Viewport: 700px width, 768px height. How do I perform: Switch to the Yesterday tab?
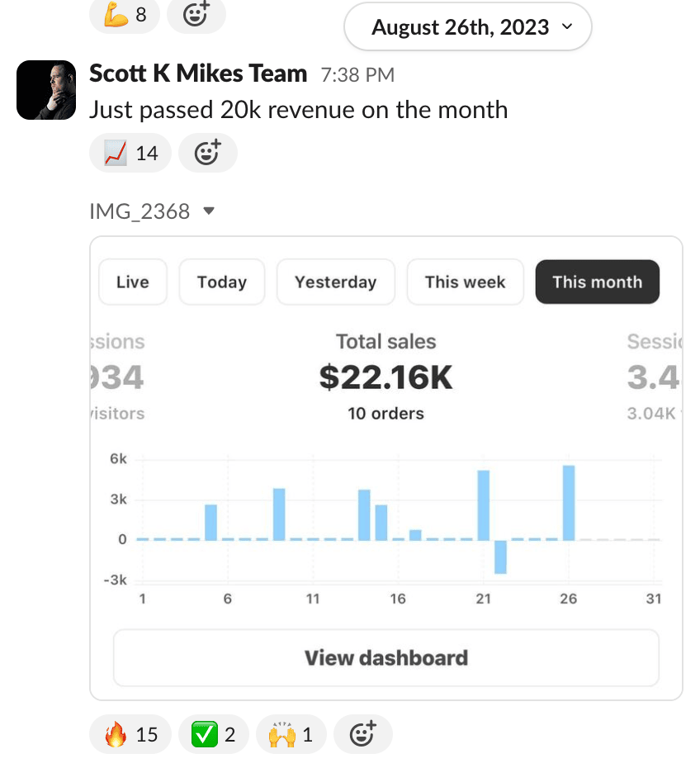pyautogui.click(x=335, y=282)
